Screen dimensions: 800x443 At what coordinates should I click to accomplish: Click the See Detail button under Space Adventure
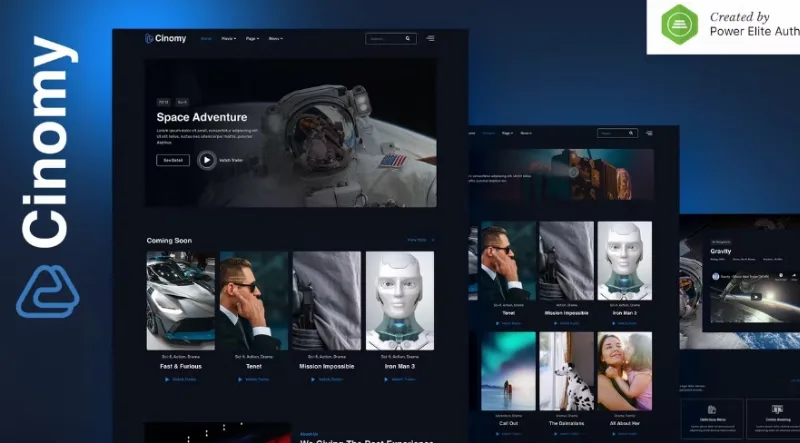(173, 160)
